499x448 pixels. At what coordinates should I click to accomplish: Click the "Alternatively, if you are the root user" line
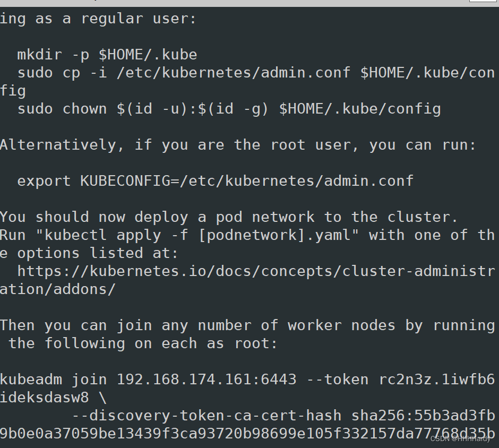tap(238, 145)
